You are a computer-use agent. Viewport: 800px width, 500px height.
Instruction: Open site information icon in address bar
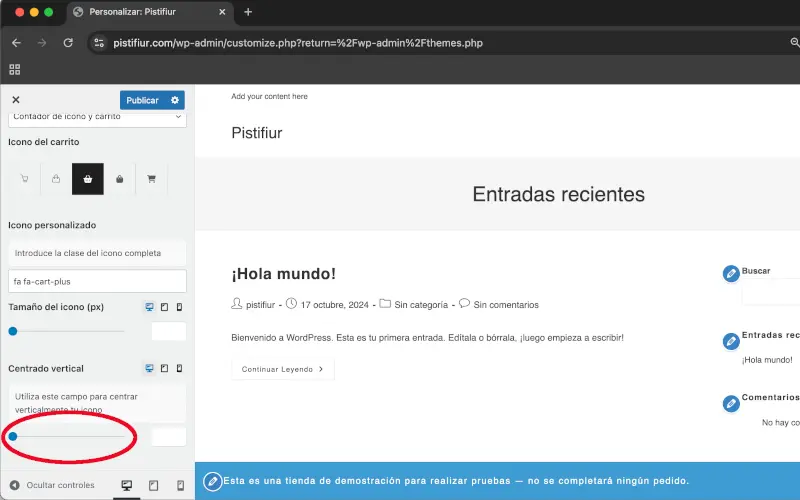point(99,43)
